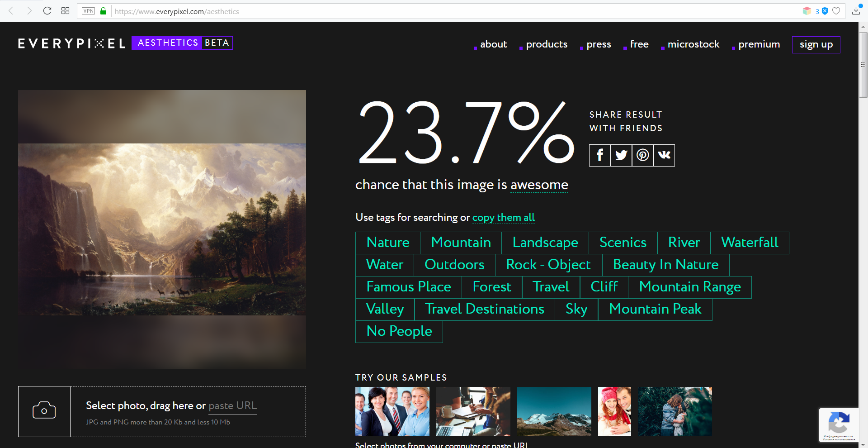
Task: Share result on Facebook
Action: click(x=600, y=155)
